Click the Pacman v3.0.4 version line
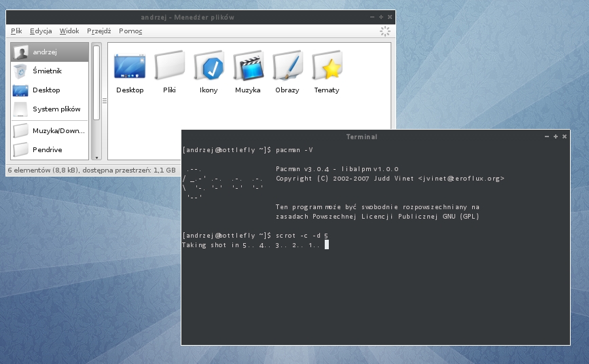 click(x=337, y=169)
